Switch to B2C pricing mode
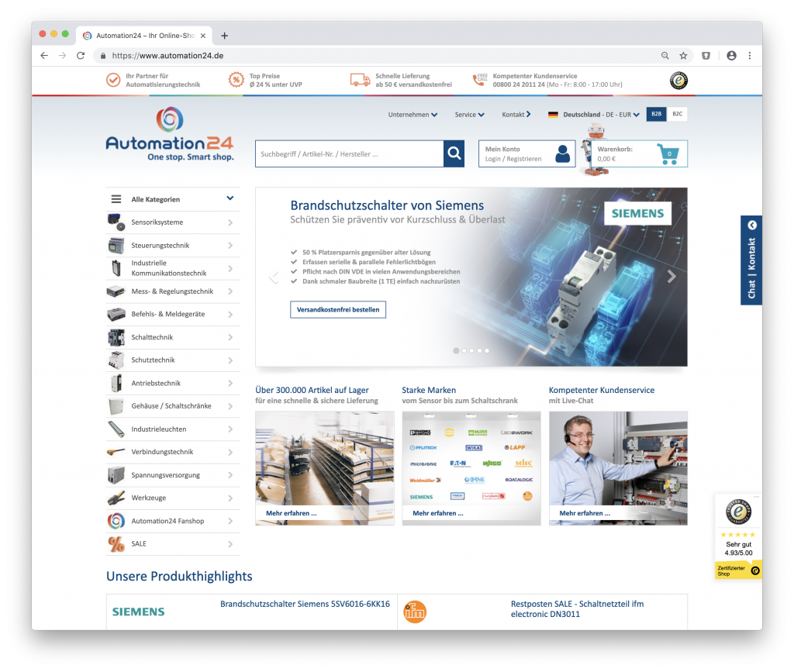This screenshot has width=794, height=672. [x=677, y=114]
